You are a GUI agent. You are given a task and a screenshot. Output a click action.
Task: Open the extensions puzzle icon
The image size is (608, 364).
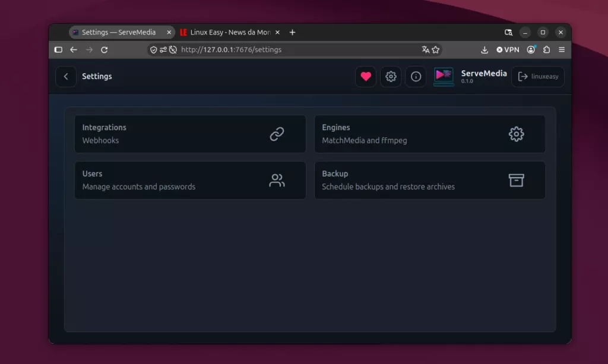[546, 50]
